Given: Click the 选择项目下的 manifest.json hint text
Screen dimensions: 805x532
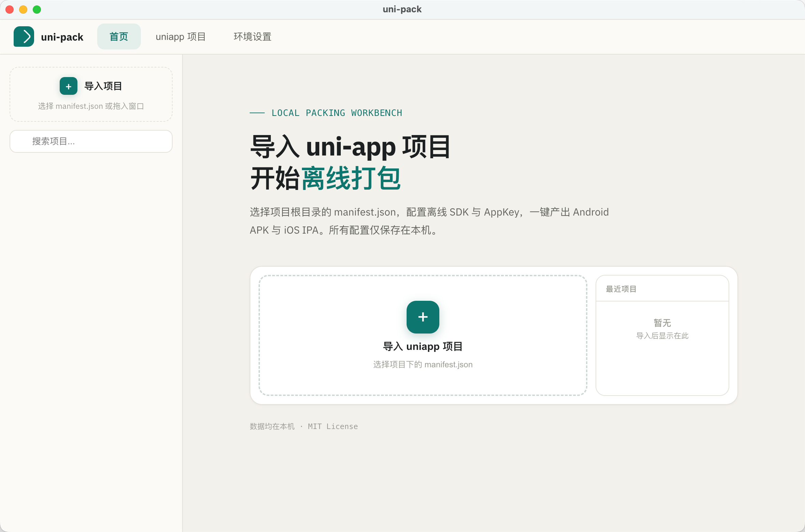Looking at the screenshot, I should click(423, 365).
